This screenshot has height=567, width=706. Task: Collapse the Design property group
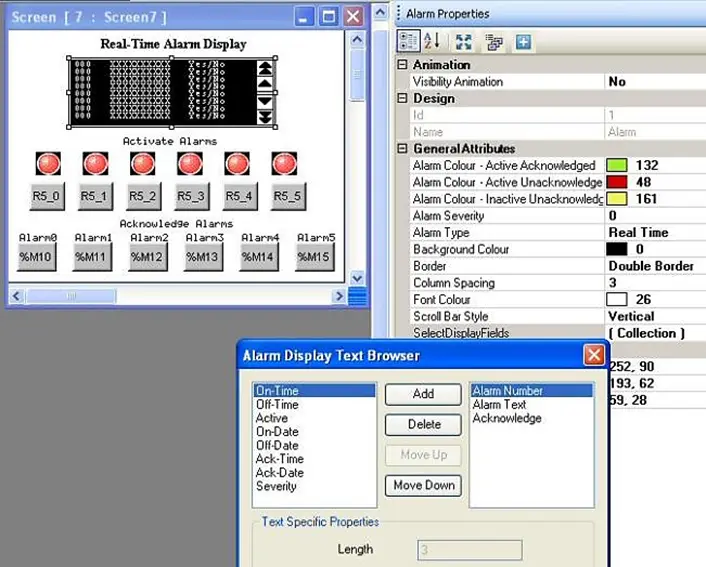(x=403, y=98)
